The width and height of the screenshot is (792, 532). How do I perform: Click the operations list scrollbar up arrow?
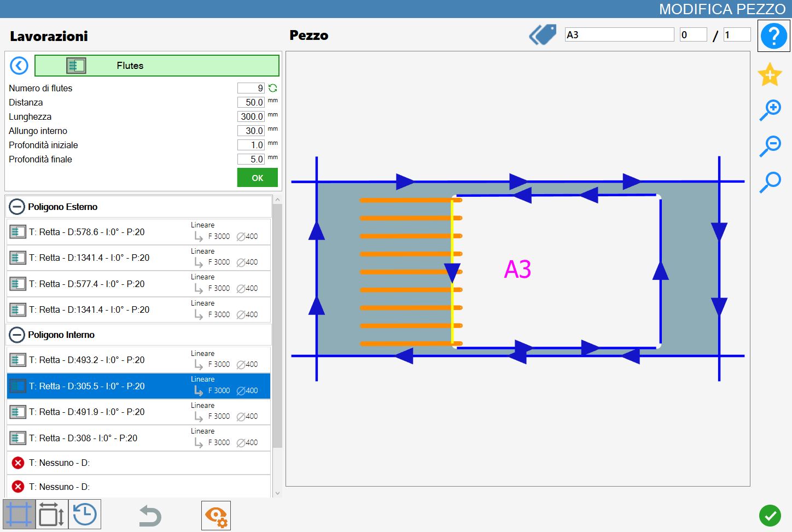click(x=277, y=200)
